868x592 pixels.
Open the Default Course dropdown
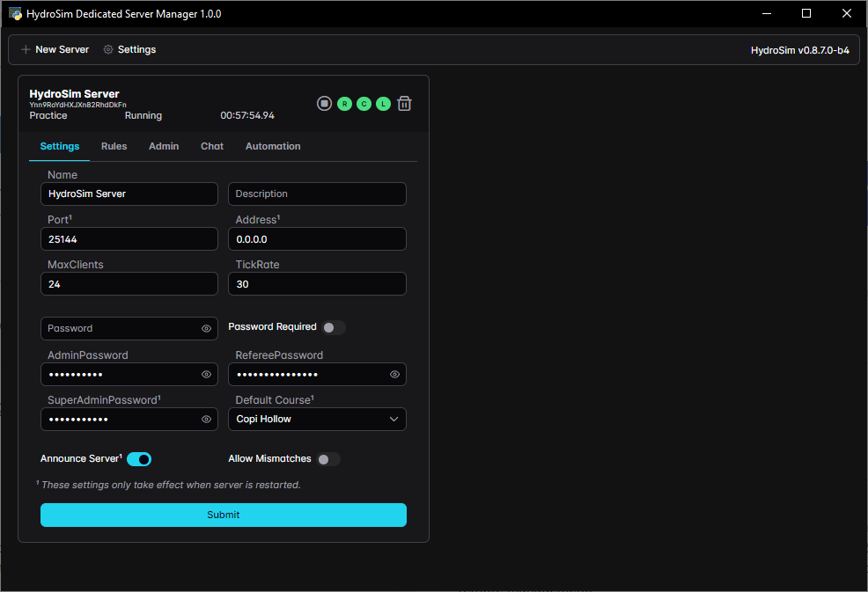click(317, 420)
